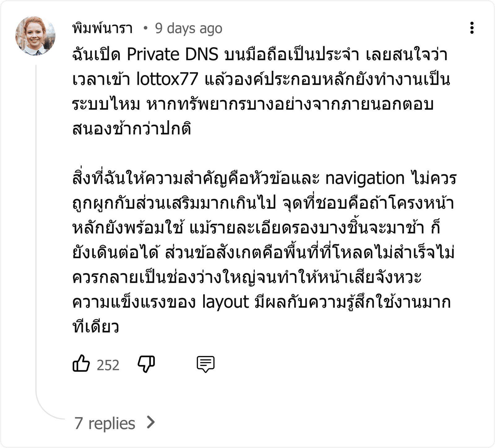Dislike the comment with thumbs-down icon
The width and height of the screenshot is (495, 448).
146,364
